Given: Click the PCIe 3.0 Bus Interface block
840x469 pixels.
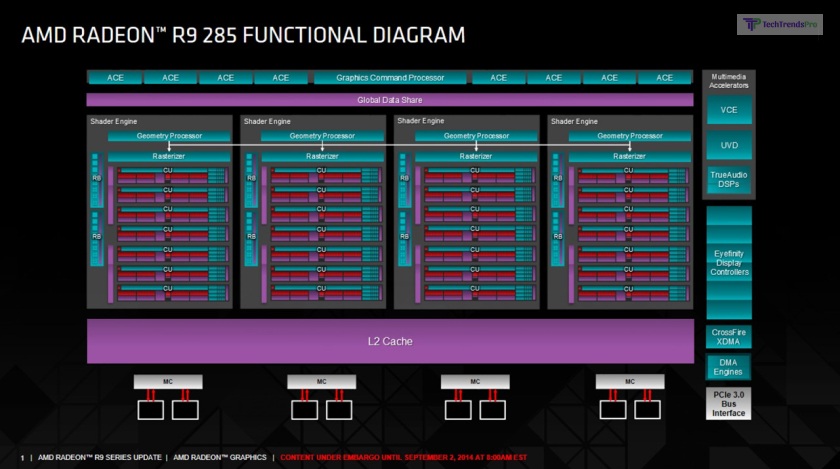Looking at the screenshot, I should click(x=729, y=403).
